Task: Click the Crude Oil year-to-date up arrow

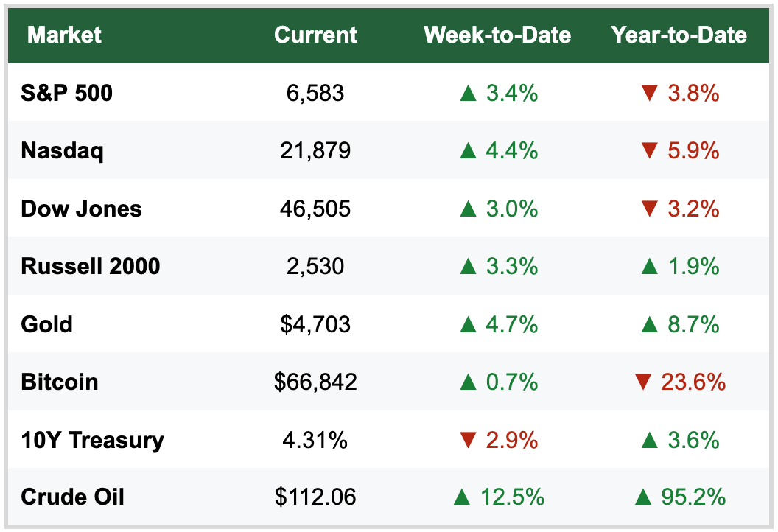Action: click(642, 497)
